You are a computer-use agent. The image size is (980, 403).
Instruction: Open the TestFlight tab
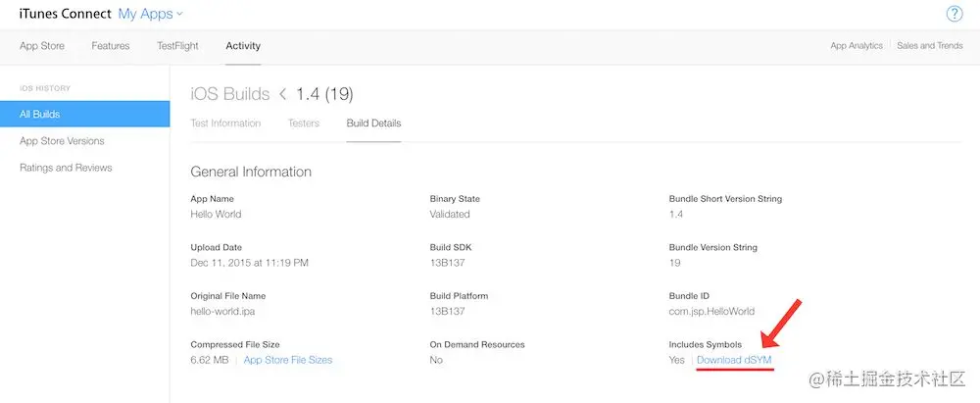pyautogui.click(x=178, y=46)
